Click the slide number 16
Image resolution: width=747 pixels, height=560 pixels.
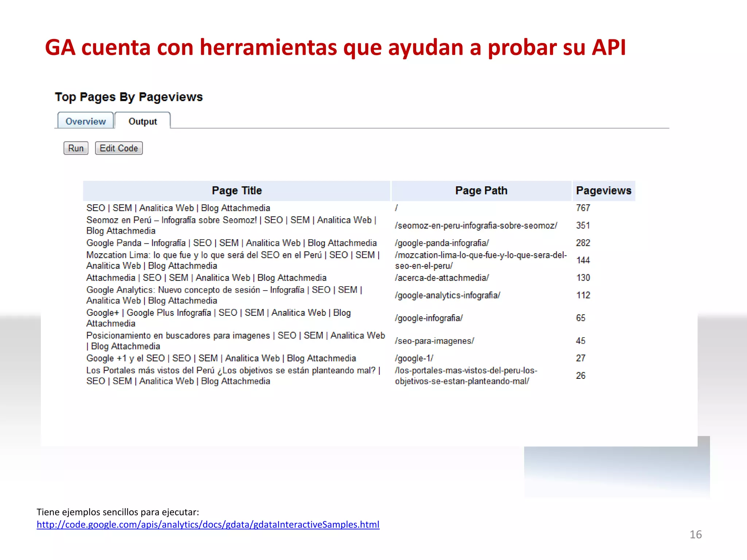click(x=696, y=534)
